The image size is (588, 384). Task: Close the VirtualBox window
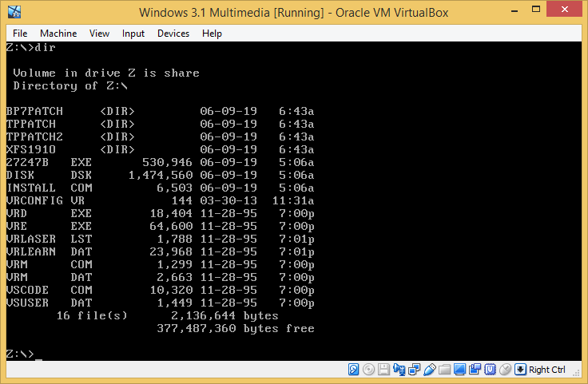pos(564,10)
